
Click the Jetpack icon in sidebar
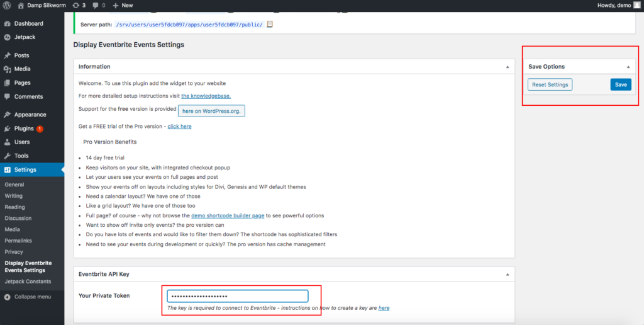coord(7,37)
